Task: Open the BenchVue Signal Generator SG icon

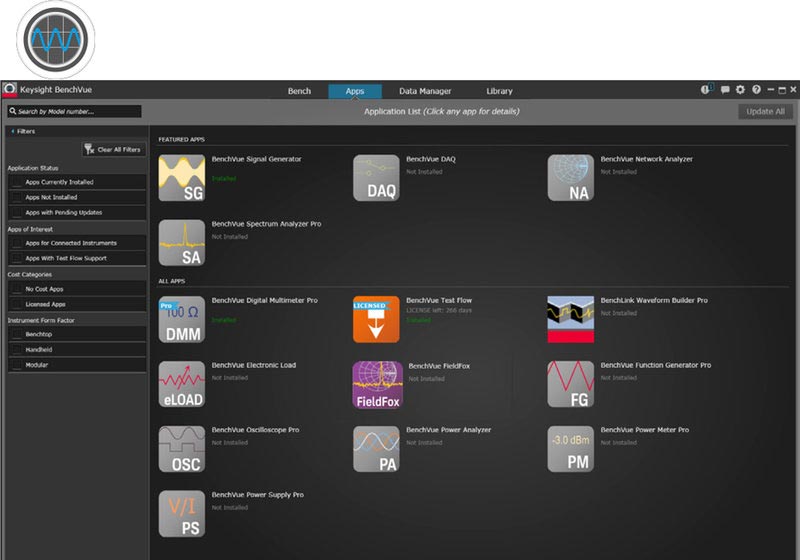Action: (x=182, y=178)
